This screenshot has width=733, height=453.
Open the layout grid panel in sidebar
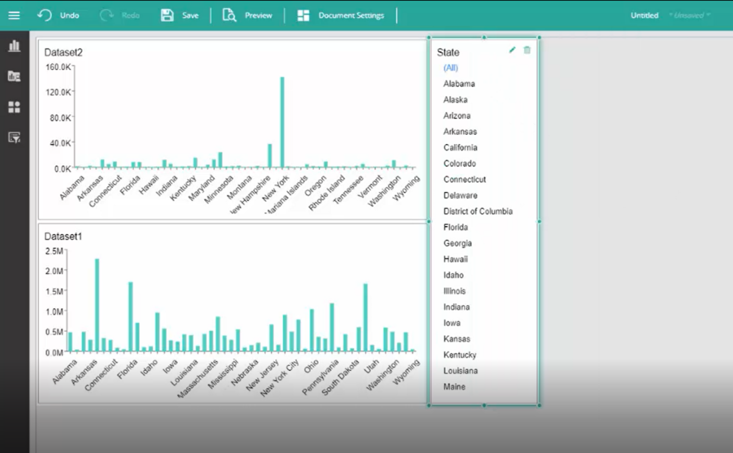(14, 107)
